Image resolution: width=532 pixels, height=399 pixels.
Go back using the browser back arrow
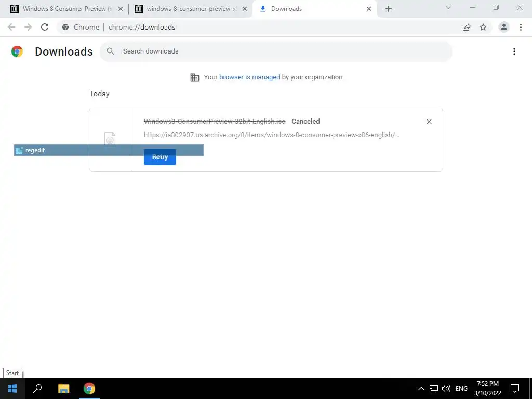(x=11, y=27)
